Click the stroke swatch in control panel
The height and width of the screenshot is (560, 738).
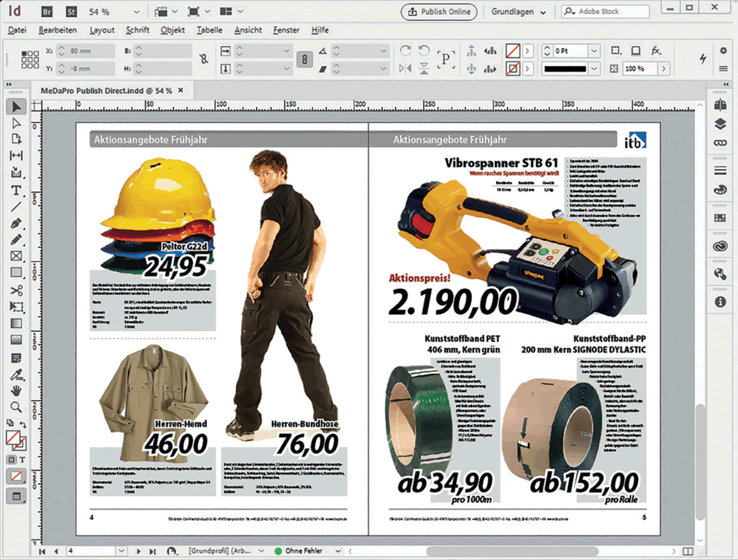(x=513, y=68)
